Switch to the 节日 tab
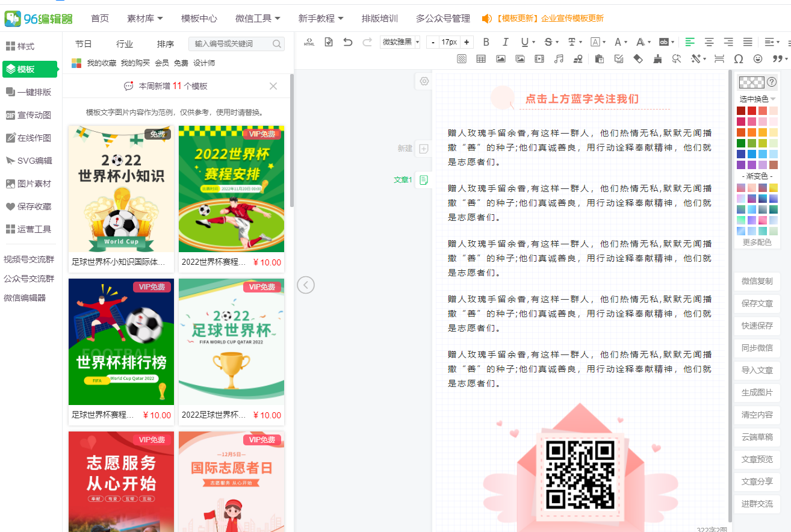 [x=84, y=44]
